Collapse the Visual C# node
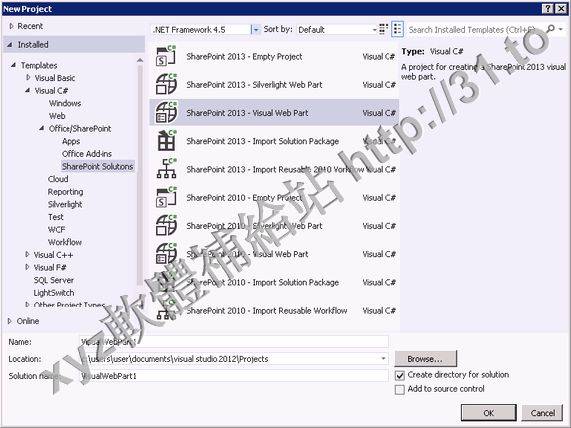The width and height of the screenshot is (571, 428). [x=28, y=90]
